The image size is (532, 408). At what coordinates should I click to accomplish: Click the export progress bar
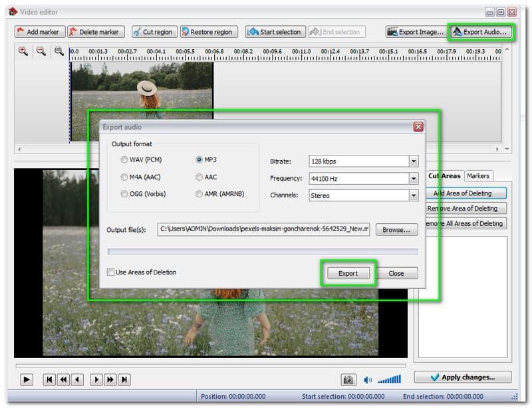263,252
